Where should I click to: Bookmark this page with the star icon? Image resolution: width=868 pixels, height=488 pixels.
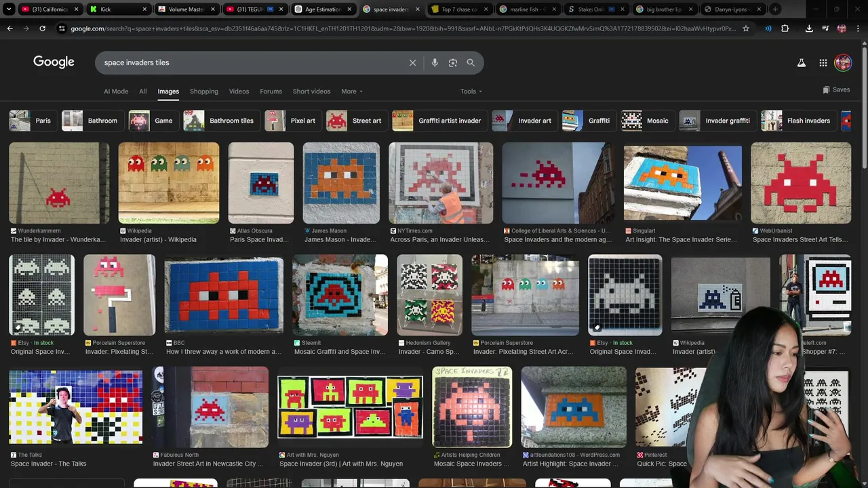(x=746, y=28)
